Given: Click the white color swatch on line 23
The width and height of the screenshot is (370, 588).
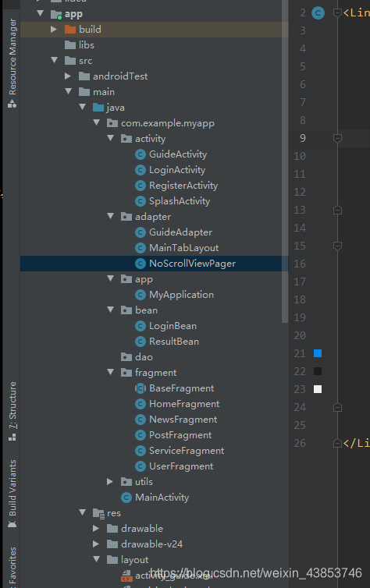Looking at the screenshot, I should tap(318, 389).
